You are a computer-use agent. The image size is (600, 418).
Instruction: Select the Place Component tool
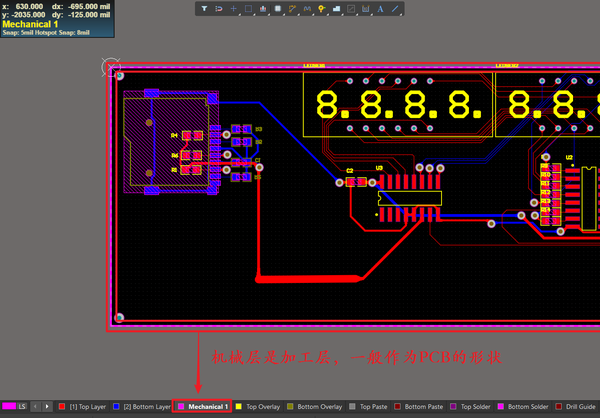pos(278,9)
